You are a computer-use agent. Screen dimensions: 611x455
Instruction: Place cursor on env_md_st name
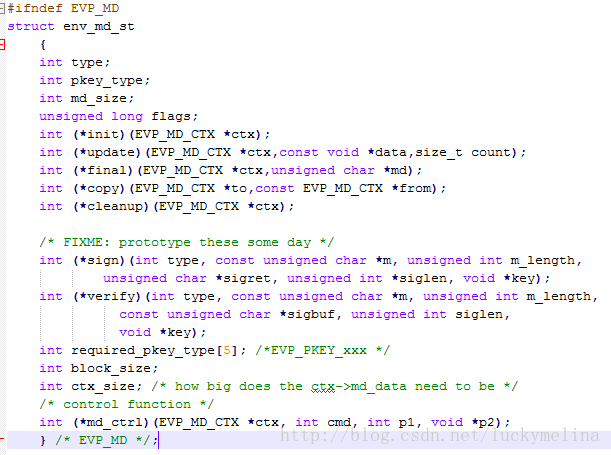pos(99,26)
